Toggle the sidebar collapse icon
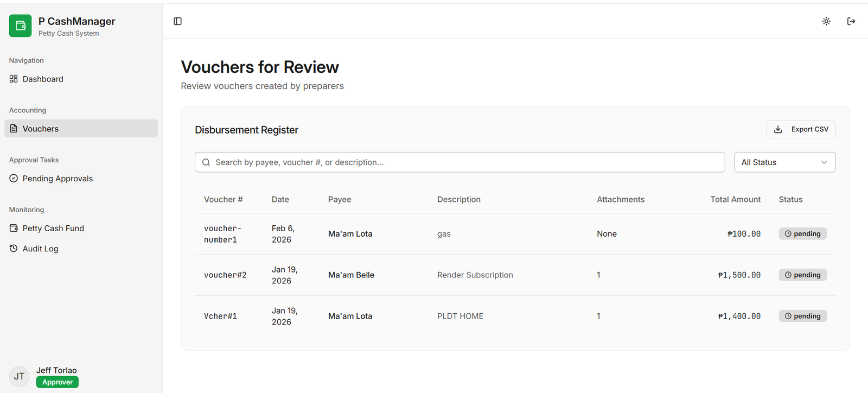868x393 pixels. click(x=177, y=21)
